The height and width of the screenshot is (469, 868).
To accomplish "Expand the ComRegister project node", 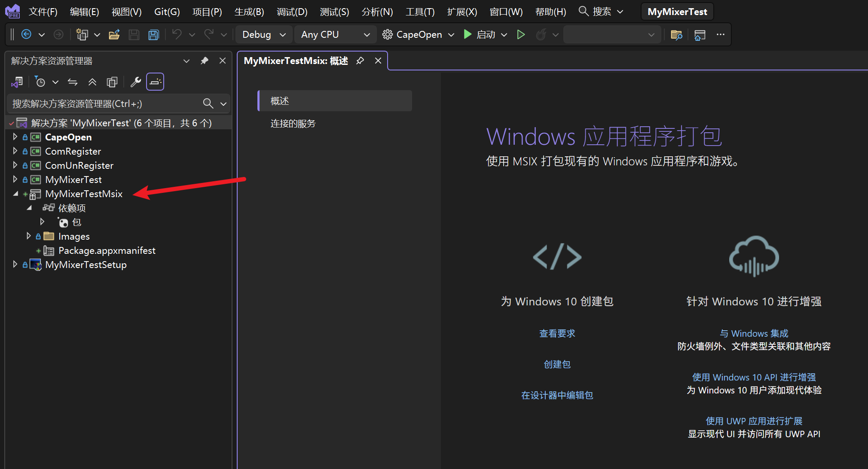I will pyautogui.click(x=15, y=151).
